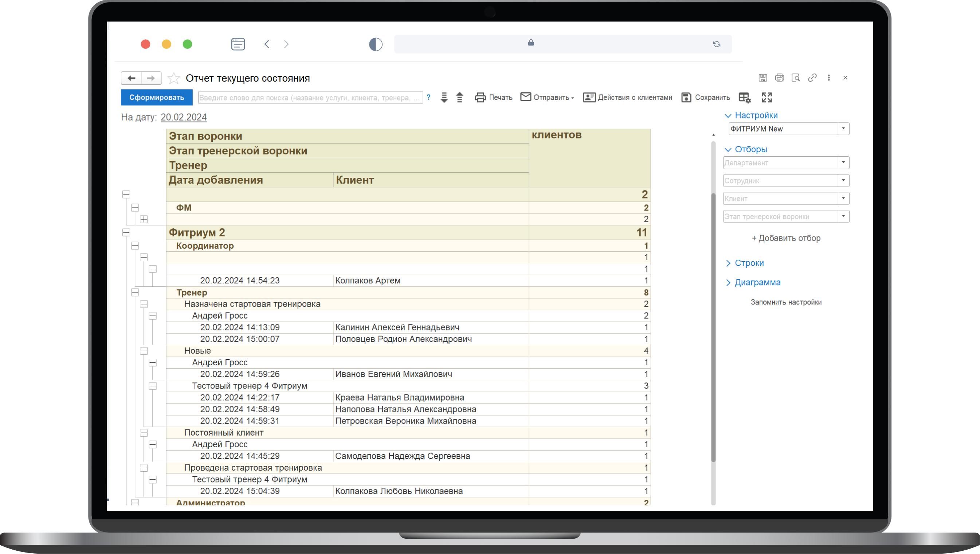
Task: Add report to favorites with the star
Action: click(x=174, y=78)
